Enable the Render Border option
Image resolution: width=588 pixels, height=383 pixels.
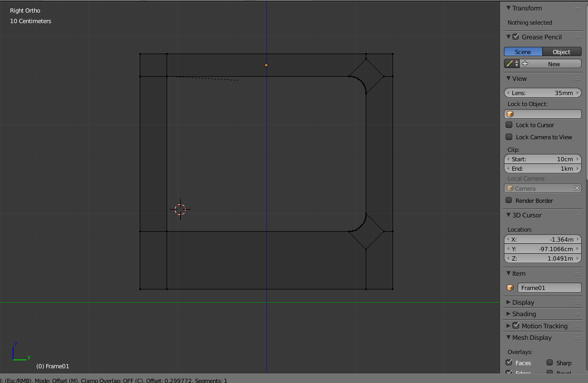click(x=509, y=200)
